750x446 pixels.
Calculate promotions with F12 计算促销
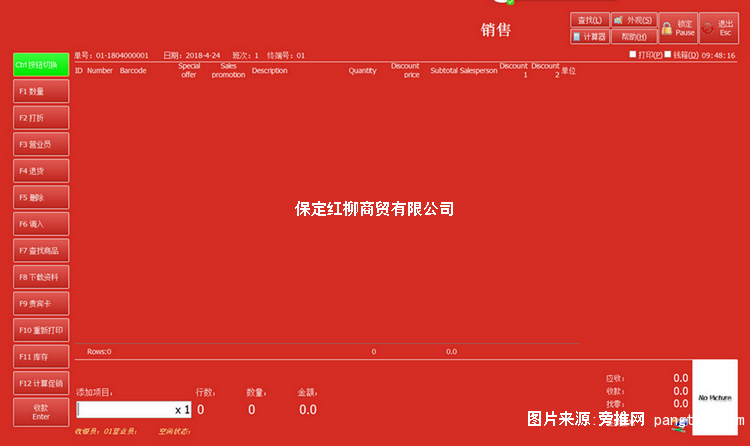coord(41,383)
